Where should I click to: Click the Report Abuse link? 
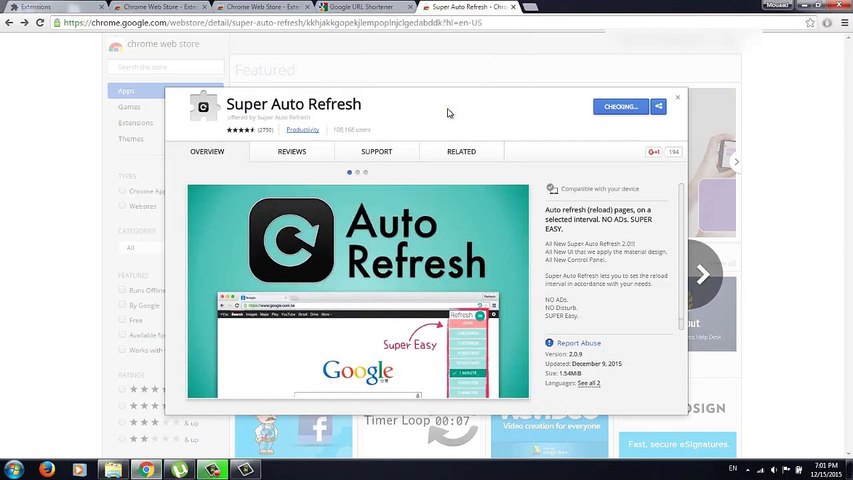pos(579,343)
